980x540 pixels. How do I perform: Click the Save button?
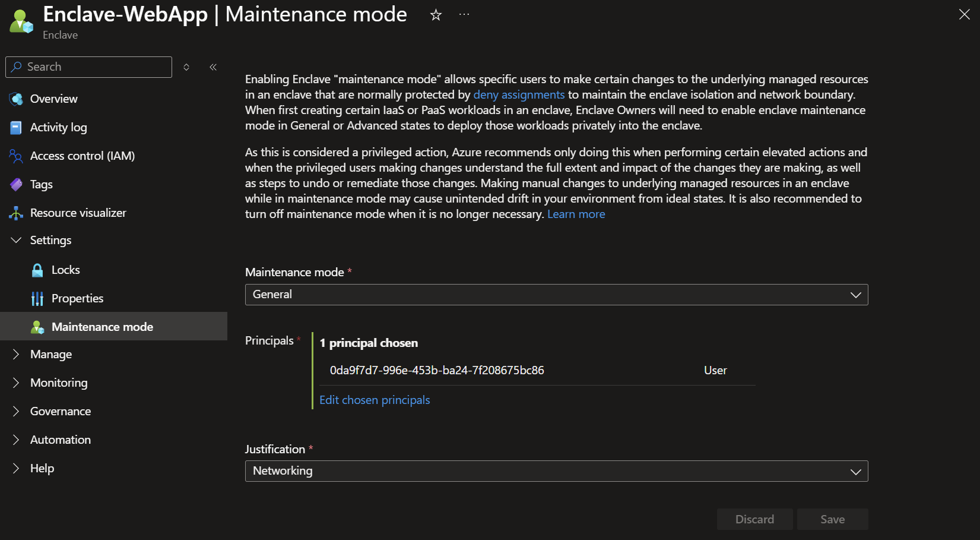point(832,519)
